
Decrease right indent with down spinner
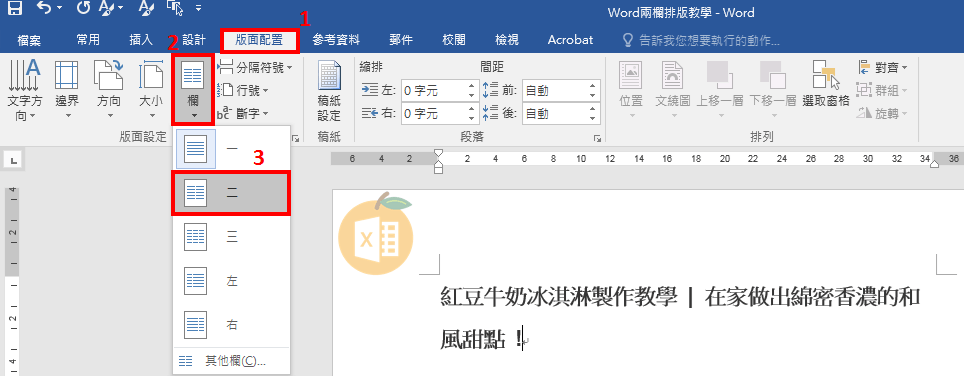(472, 118)
